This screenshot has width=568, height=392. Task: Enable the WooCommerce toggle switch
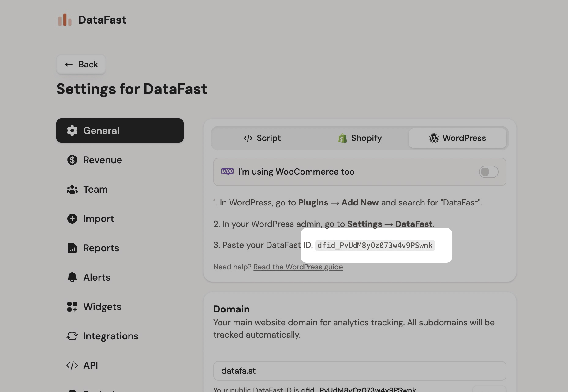click(x=488, y=172)
